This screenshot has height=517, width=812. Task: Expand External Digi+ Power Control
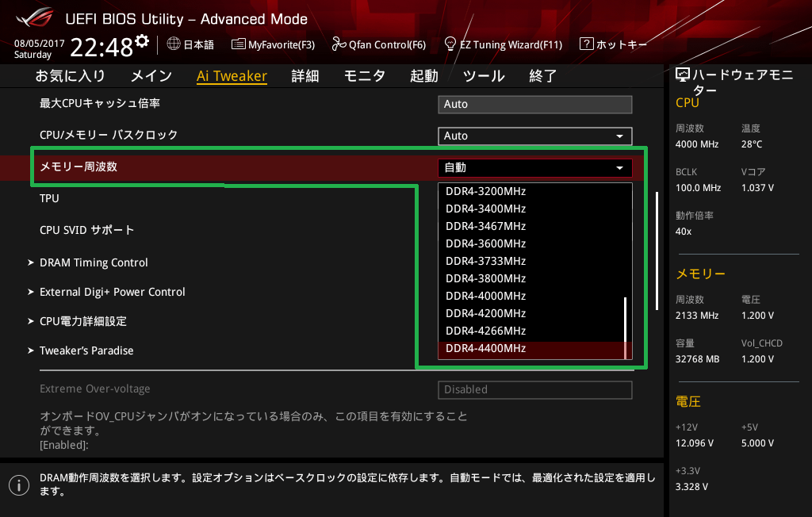(x=107, y=292)
